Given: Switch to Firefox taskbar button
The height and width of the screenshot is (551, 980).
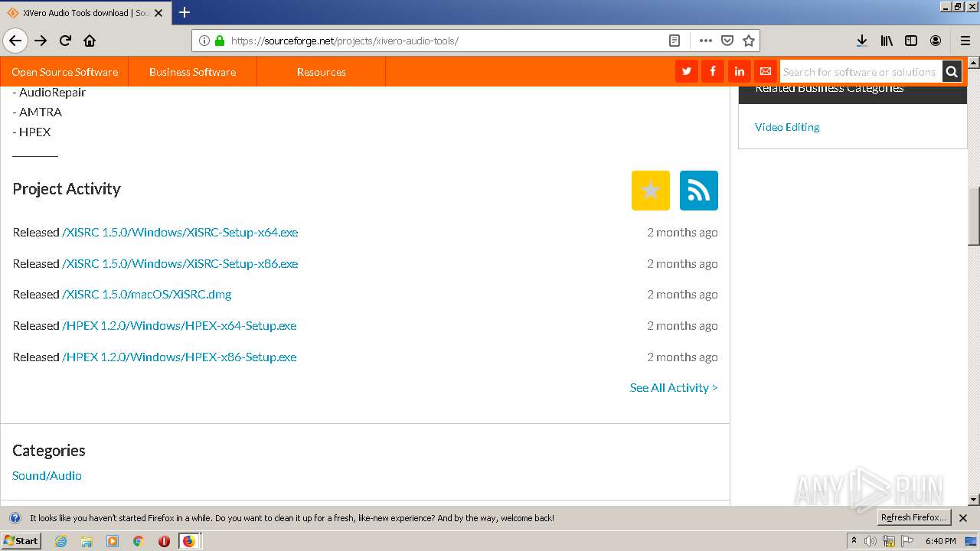Looking at the screenshot, I should point(189,541).
